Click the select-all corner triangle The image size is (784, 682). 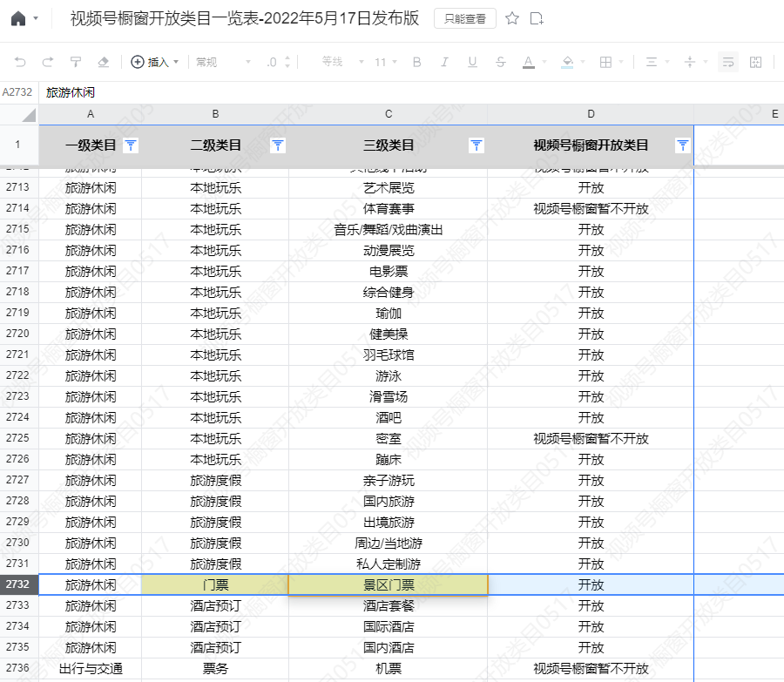tap(29, 116)
